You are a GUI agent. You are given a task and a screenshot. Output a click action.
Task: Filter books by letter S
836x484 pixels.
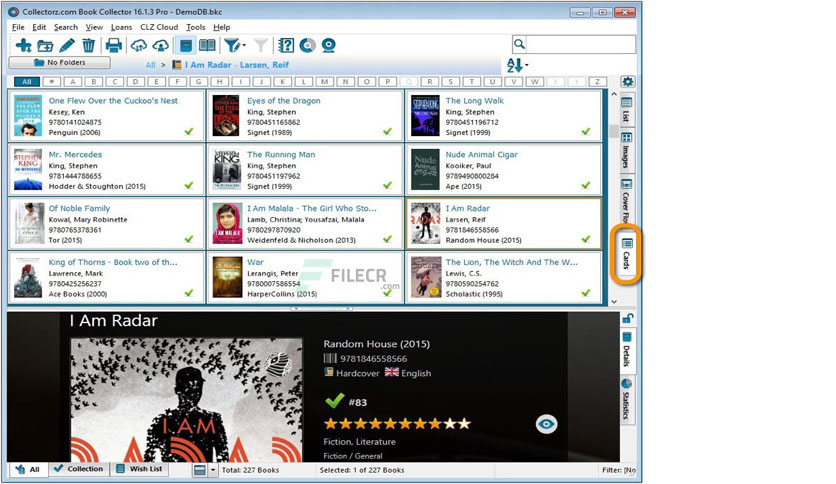[451, 82]
